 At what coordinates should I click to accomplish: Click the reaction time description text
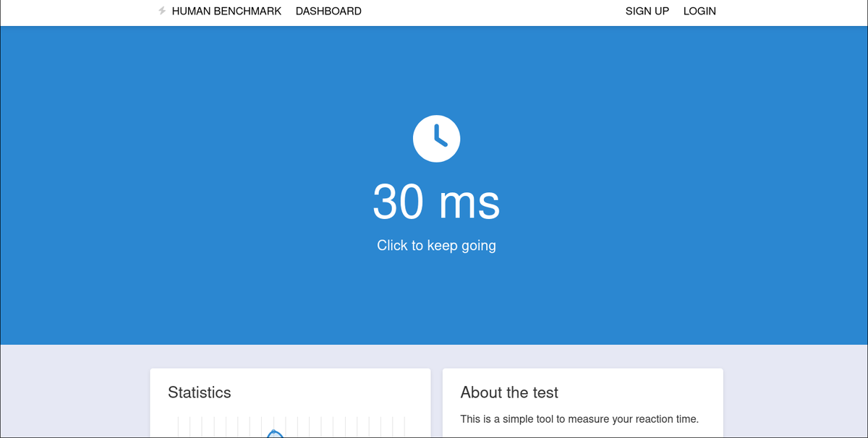(579, 418)
